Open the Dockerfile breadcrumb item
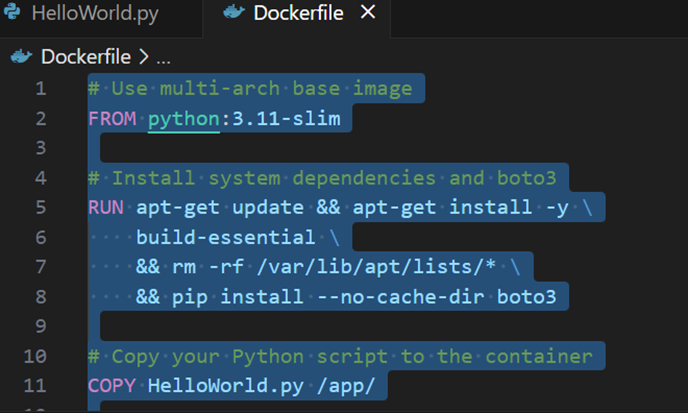This screenshot has width=688, height=413. (86, 57)
